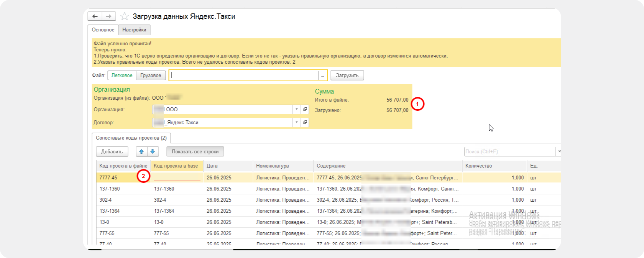Click the Организация combo field
The image size is (644, 258).
coord(223,110)
